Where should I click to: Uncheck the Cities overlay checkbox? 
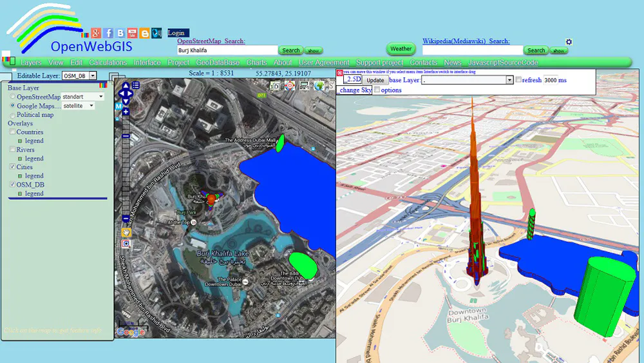coord(12,167)
